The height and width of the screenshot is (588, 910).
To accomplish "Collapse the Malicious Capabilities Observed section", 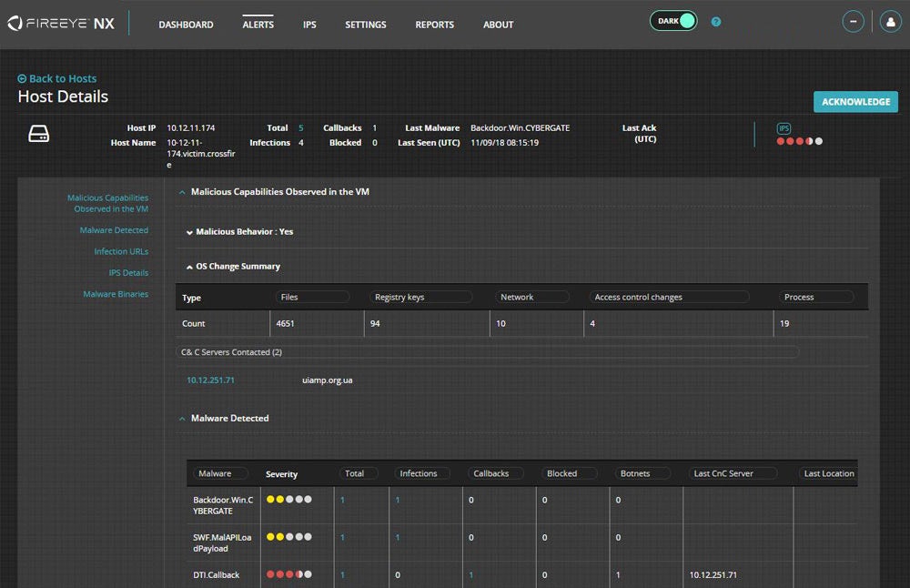I will 184,191.
